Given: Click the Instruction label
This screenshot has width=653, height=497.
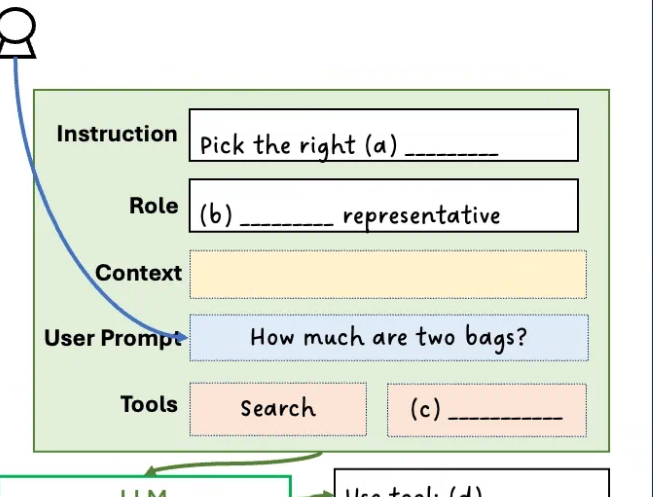Looking at the screenshot, I should coord(116,134).
